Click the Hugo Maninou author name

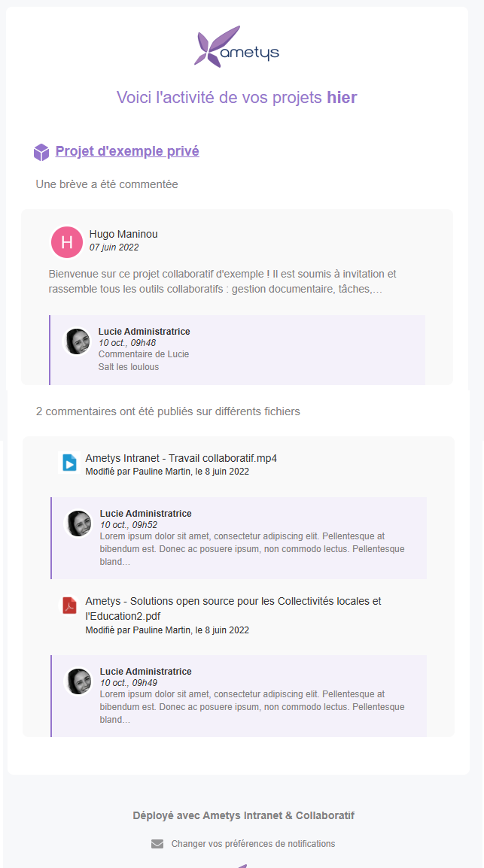pyautogui.click(x=123, y=234)
